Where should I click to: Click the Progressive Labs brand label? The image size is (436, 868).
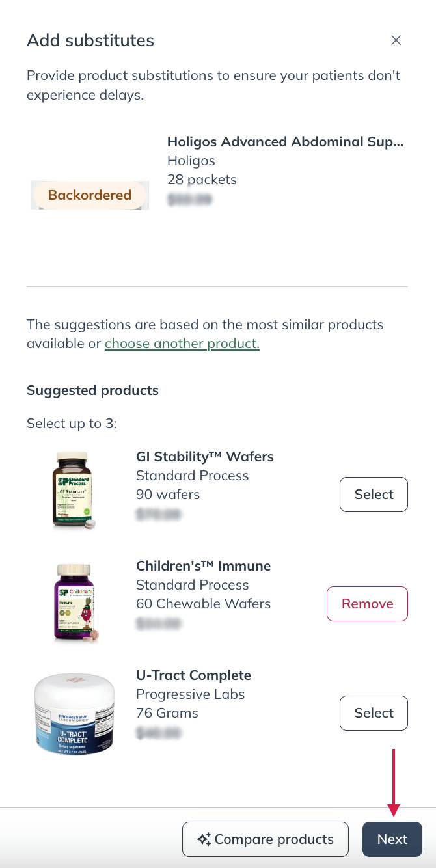pyautogui.click(x=190, y=694)
